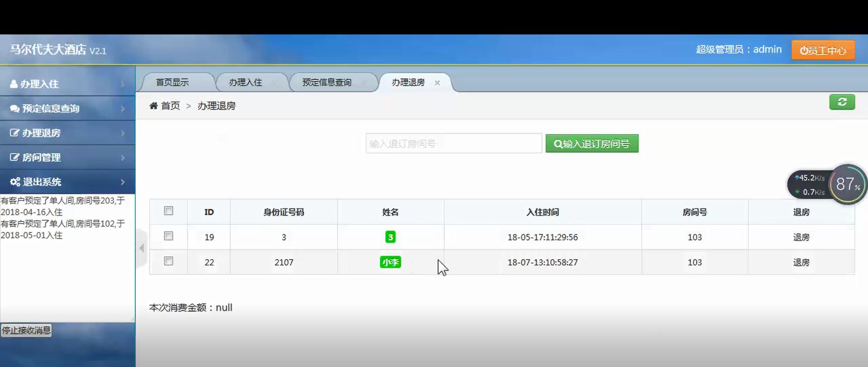Viewport: 868px width, 367px height.
Task: Collapse the sidebar using the left arrow handle
Action: point(142,248)
